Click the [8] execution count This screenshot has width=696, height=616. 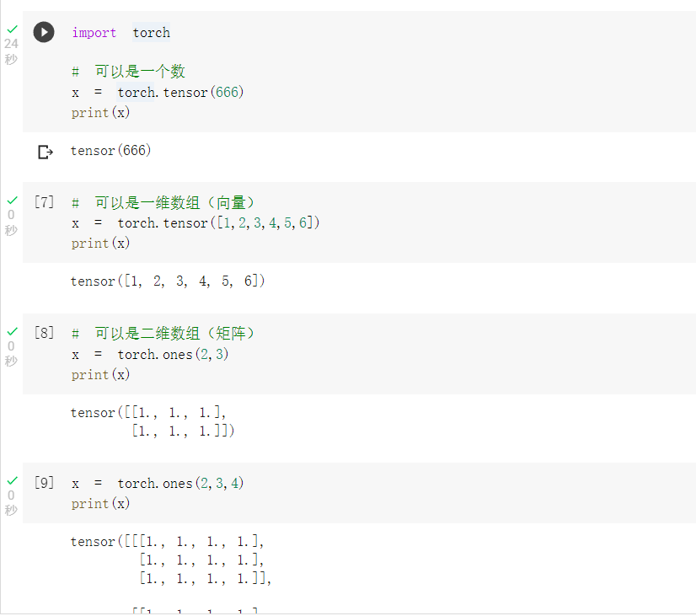44,333
